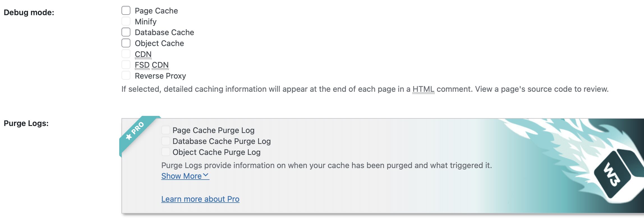
Task: Click the CDN abbreviation label
Action: point(143,54)
